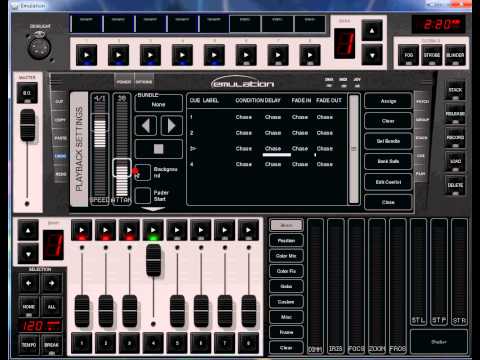Click the bank up arrow near the top display
Screen dimensions: 480x360
click(372, 31)
